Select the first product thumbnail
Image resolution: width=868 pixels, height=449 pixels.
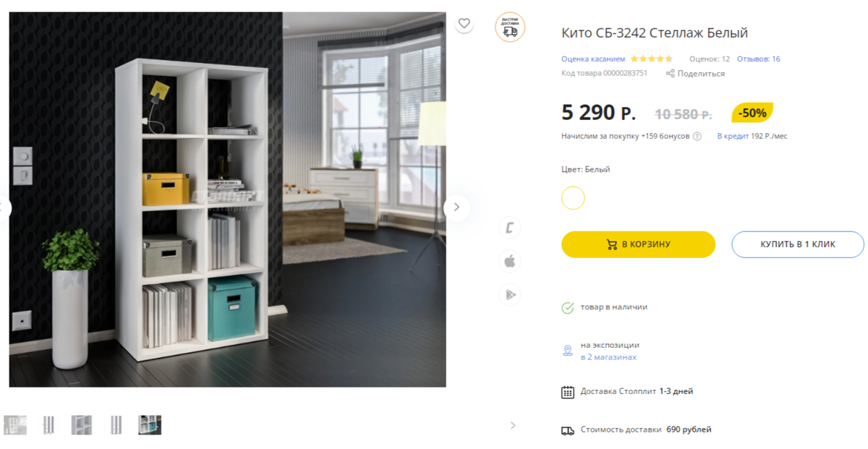click(15, 425)
